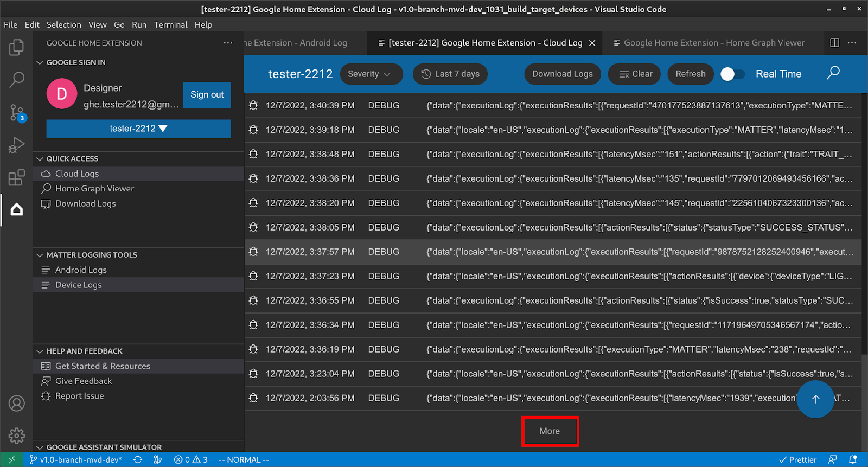Viewport: 868px width, 467px height.
Task: Click the search magnifier in log toolbar
Action: pos(833,73)
